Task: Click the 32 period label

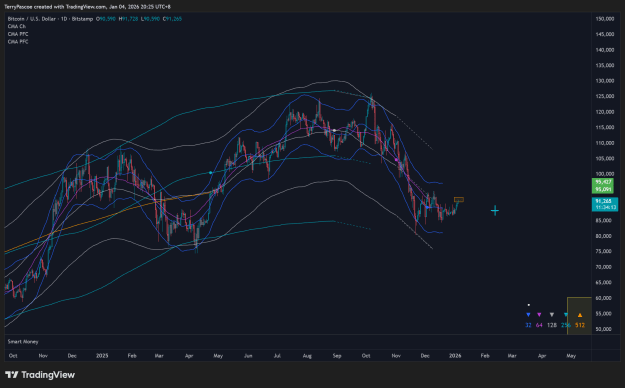Action: (x=528, y=325)
